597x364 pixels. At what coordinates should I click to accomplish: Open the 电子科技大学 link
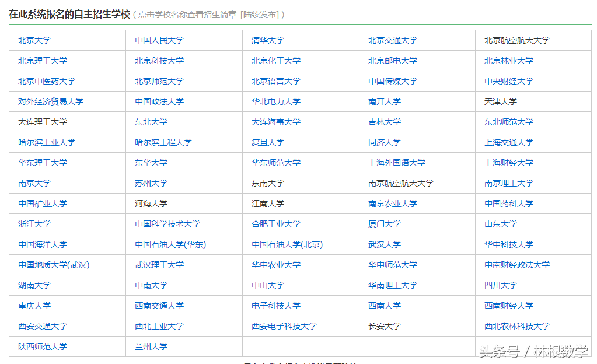tap(276, 306)
